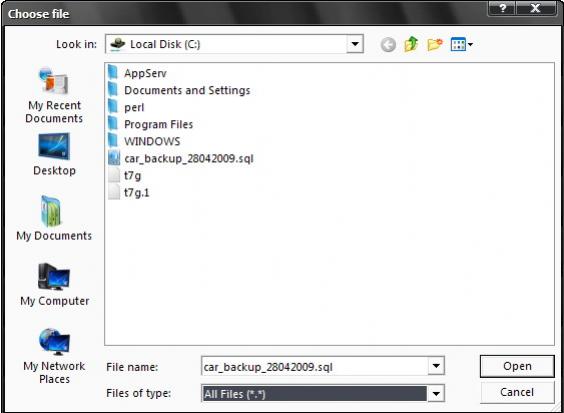This screenshot has height=413, width=564.
Task: Create a new folder icon
Action: tap(435, 44)
